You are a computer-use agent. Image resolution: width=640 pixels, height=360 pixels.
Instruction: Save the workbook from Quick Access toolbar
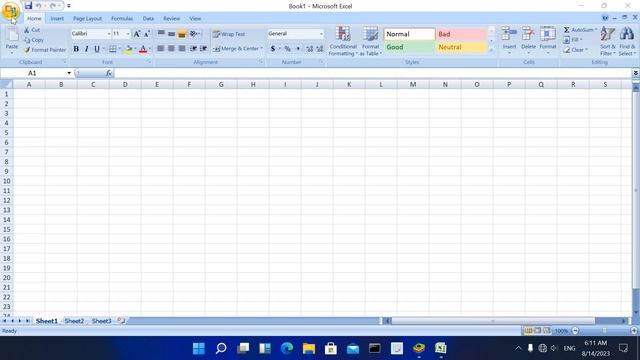coord(28,6)
